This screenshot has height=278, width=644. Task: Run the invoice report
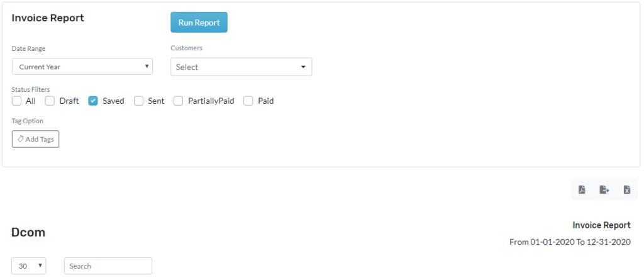pos(199,23)
